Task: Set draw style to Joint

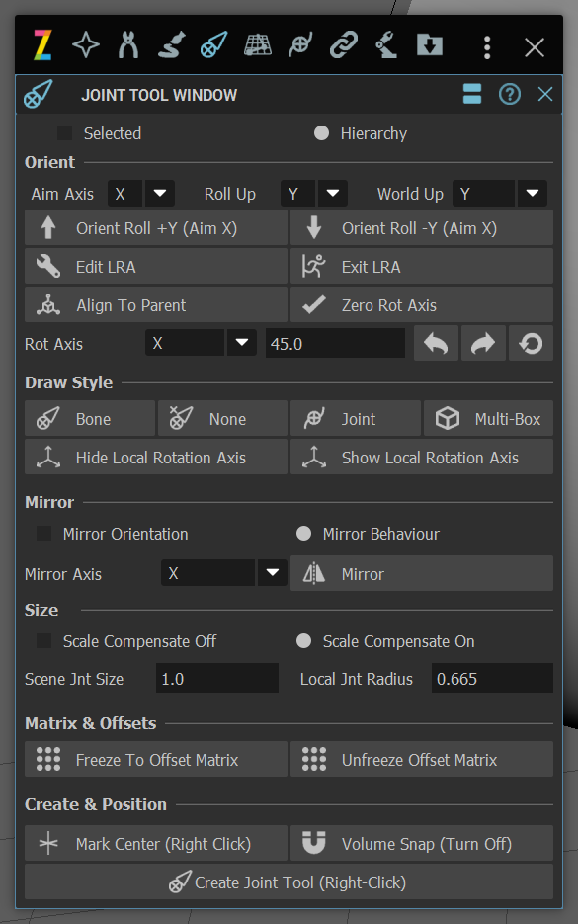Action: [356, 418]
